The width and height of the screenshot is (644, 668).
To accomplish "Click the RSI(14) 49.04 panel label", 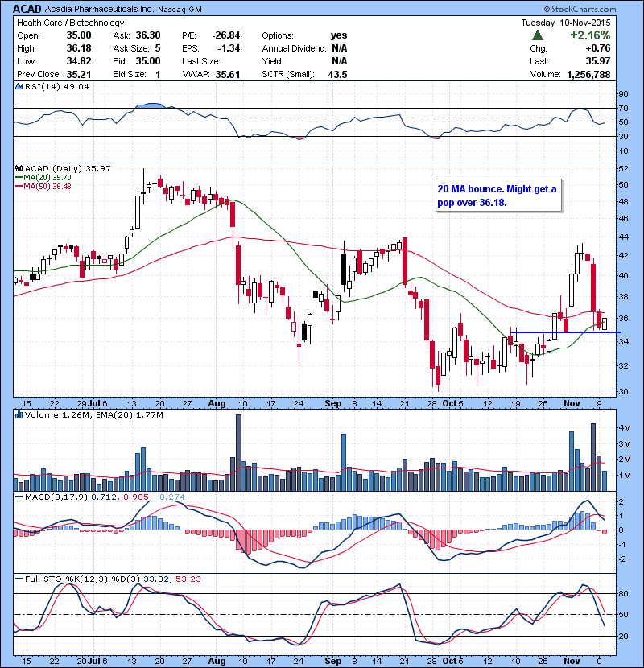I will click(57, 86).
